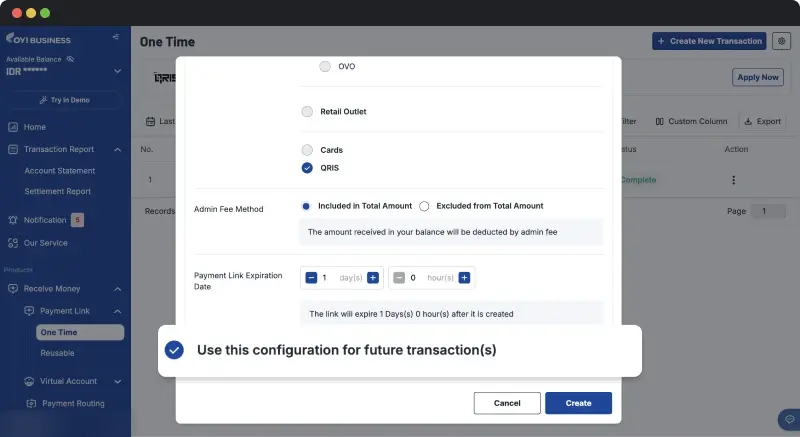Uncheck the QRIS payment option

(x=307, y=168)
